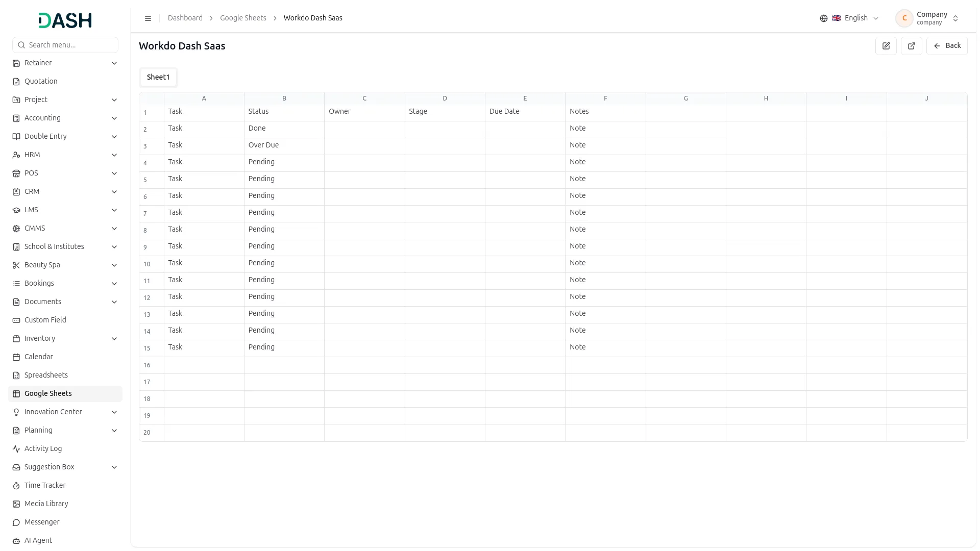Click the Calendar icon in sidebar
This screenshot has width=980, height=551.
(x=16, y=357)
